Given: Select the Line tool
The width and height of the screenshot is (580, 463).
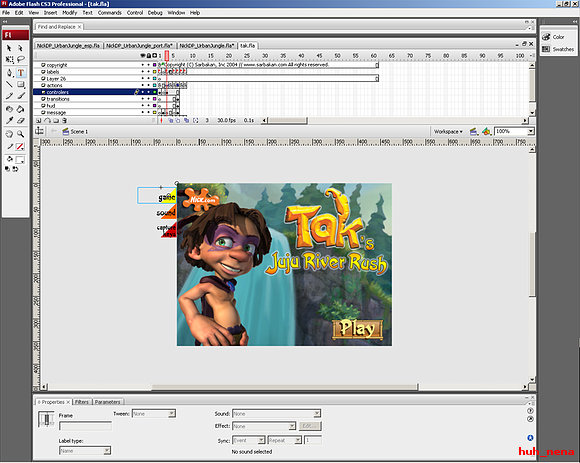Looking at the screenshot, I should (9, 84).
